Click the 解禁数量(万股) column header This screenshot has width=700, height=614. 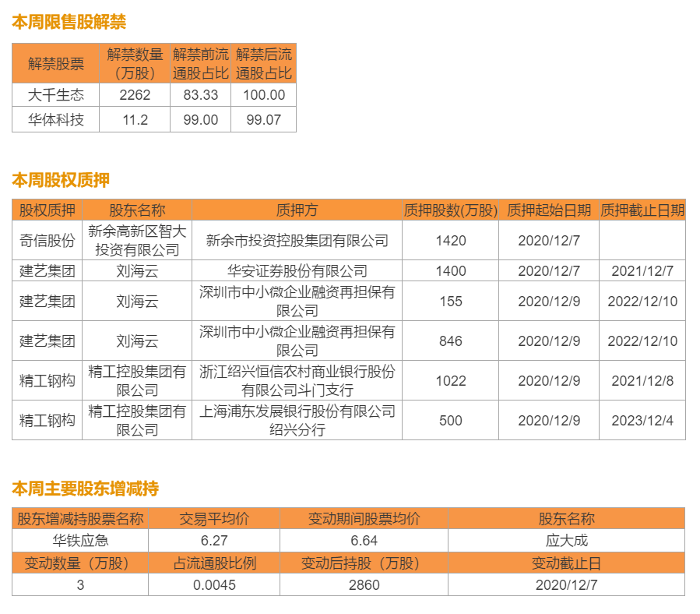point(135,63)
